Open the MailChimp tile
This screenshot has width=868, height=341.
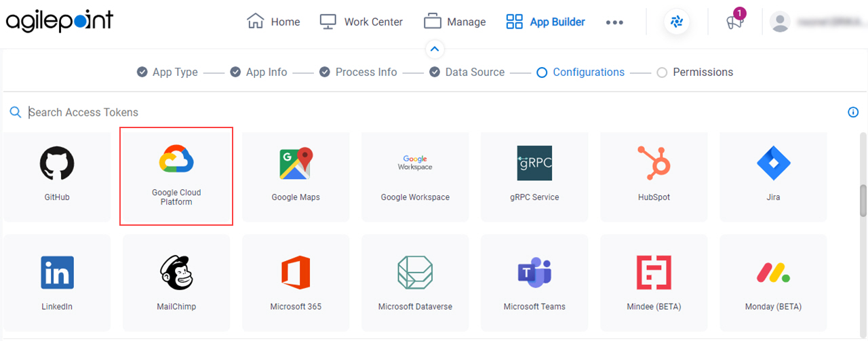coord(176,283)
